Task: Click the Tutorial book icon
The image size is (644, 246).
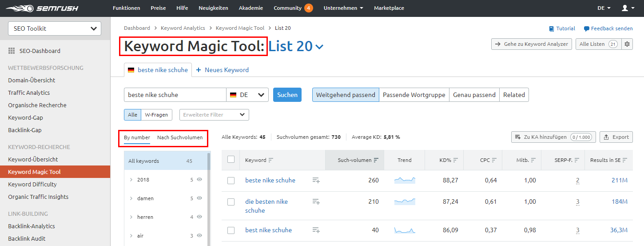Action: pos(552,28)
